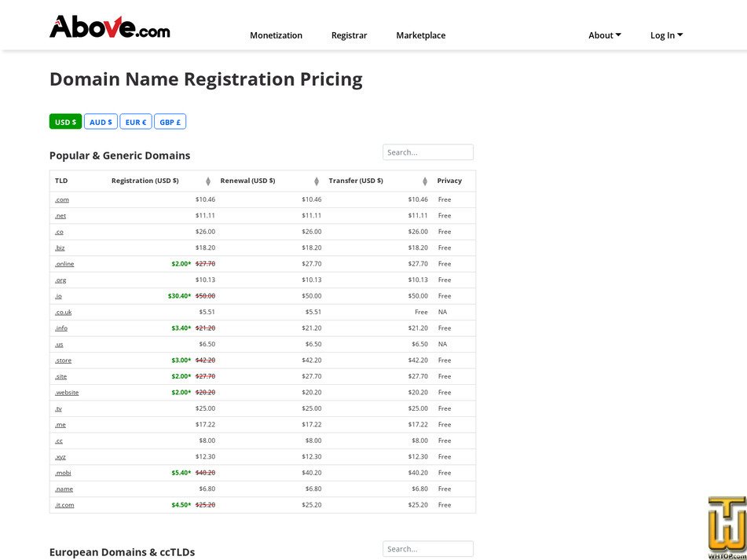This screenshot has width=747, height=560.
Task: Open the .info TLD link
Action: 61,328
